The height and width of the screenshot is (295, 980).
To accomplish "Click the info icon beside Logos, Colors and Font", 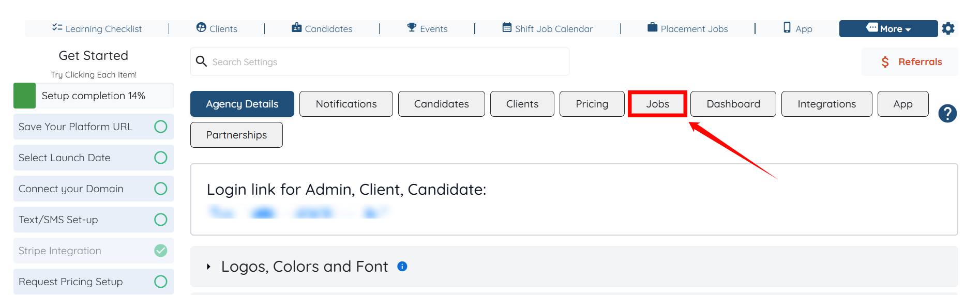I will pos(402,266).
